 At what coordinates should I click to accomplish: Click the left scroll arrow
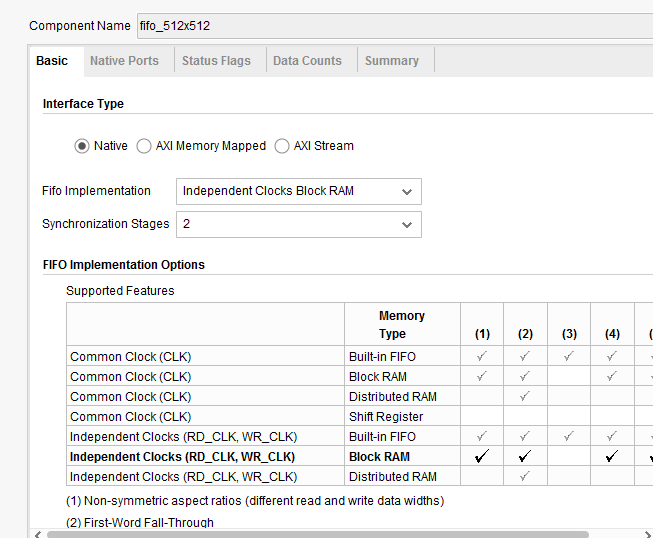(39, 533)
